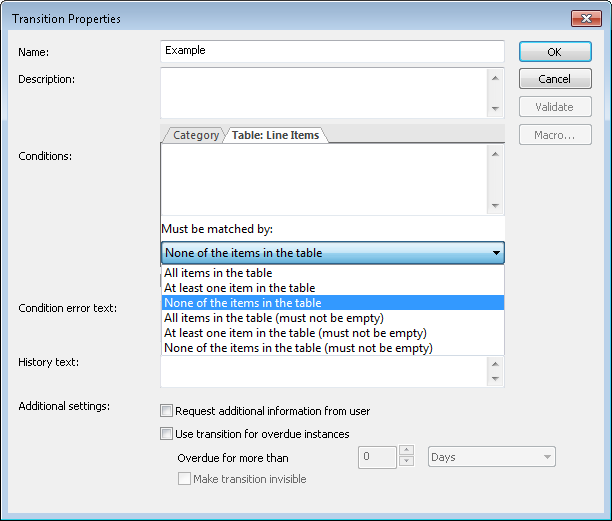Click the Name field containing Example
Screen dimensions: 612x521
332,51
